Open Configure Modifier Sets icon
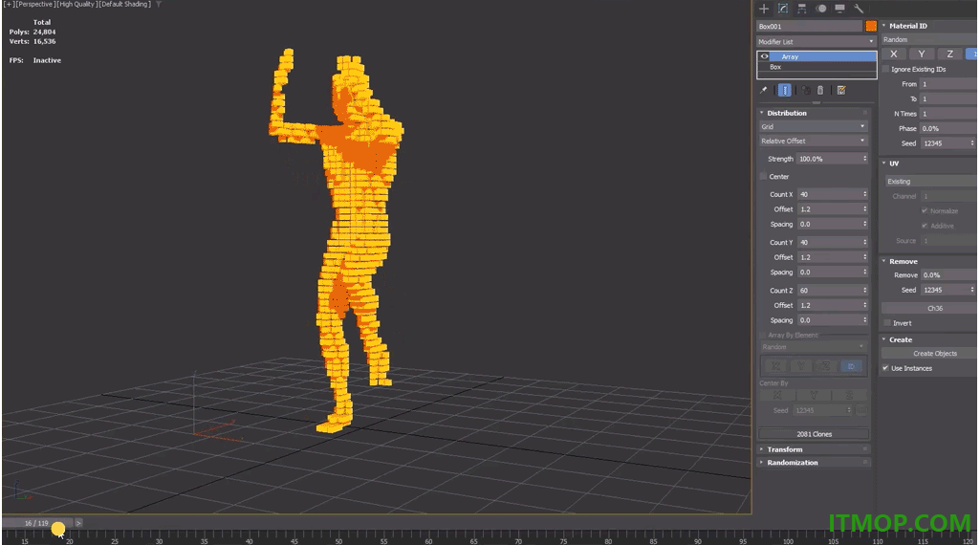The image size is (980, 545). click(841, 90)
